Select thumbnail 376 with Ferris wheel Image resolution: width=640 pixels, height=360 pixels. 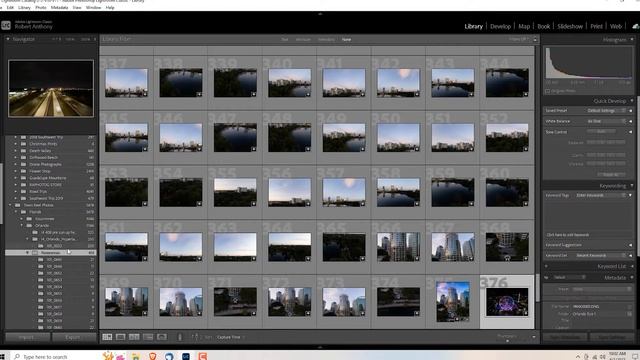coord(507,302)
